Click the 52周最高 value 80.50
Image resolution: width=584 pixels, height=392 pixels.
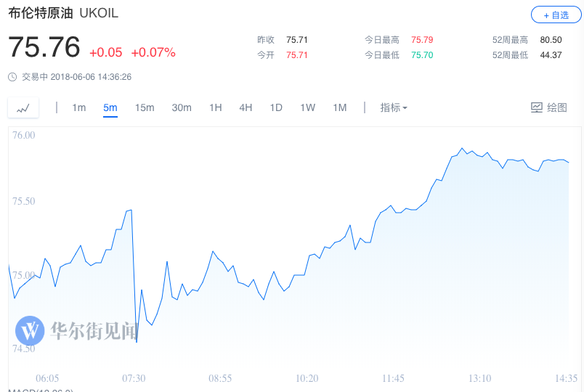[x=551, y=39]
